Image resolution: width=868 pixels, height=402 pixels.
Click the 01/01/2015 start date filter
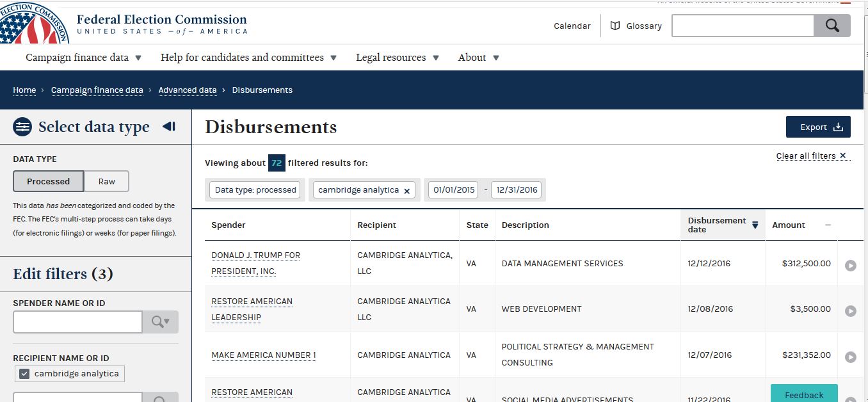coord(454,190)
